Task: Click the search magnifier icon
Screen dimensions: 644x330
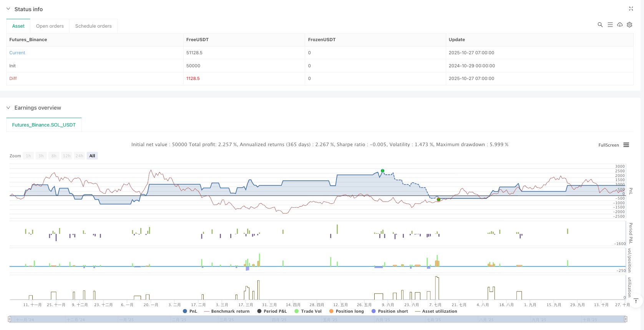Action: tap(600, 25)
